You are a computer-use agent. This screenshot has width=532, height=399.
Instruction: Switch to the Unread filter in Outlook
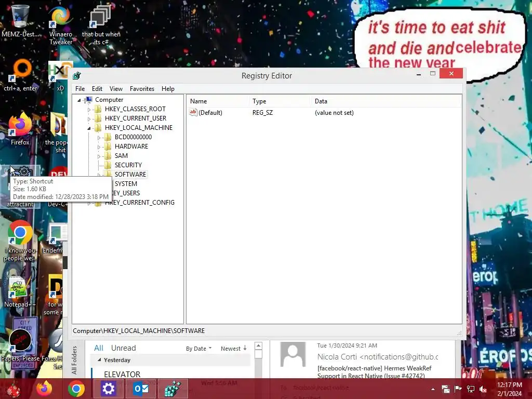pos(124,348)
